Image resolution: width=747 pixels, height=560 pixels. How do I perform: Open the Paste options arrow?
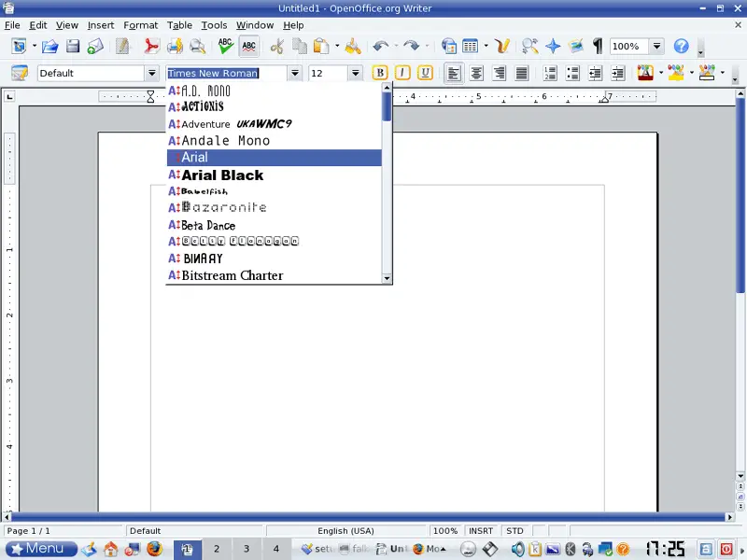pyautogui.click(x=337, y=46)
